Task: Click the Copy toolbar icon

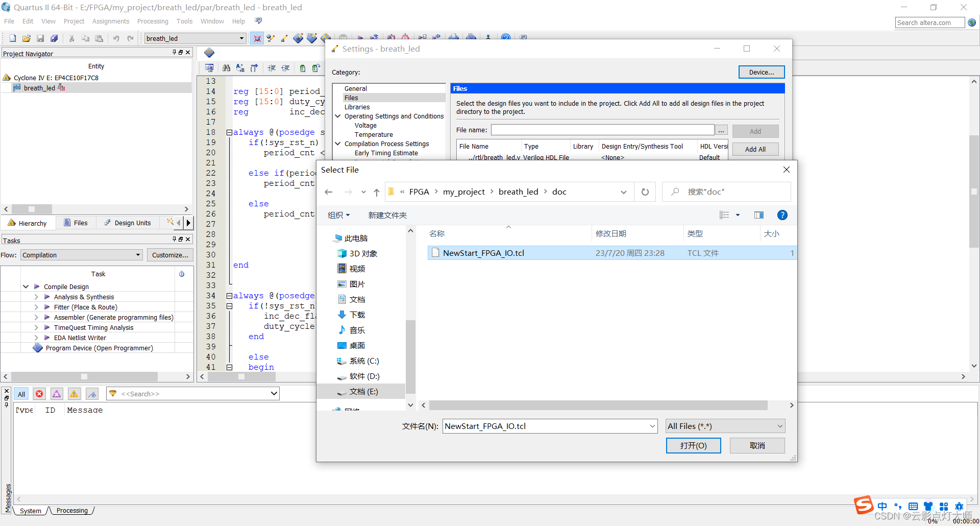Action: pyautogui.click(x=85, y=38)
